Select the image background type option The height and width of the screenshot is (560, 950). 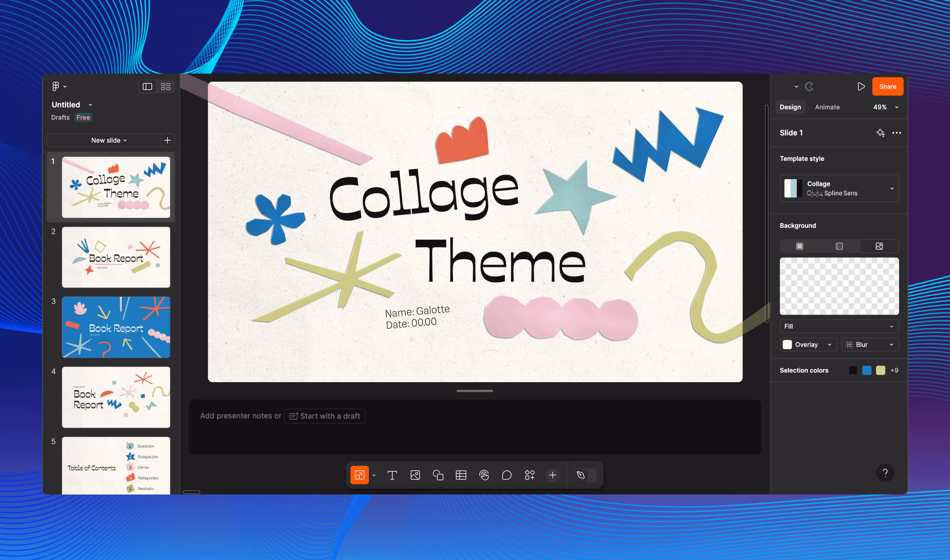(x=879, y=246)
